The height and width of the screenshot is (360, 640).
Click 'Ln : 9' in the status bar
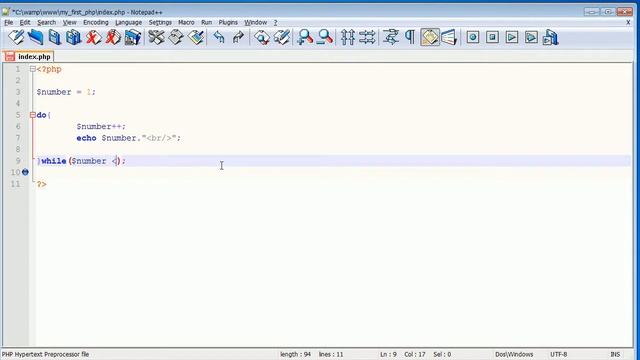point(388,354)
